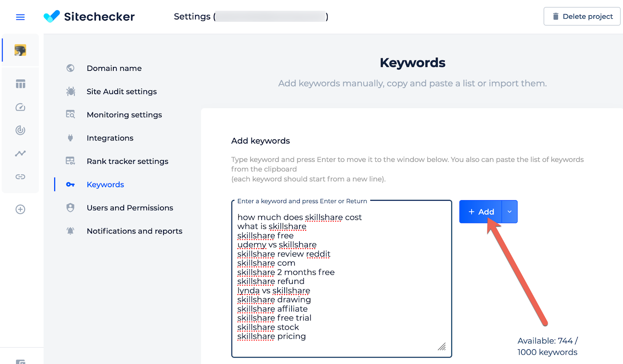Screen dimensions: 623x364
Task: Click the 'skillshare refund' keyword line
Action: [x=271, y=281]
